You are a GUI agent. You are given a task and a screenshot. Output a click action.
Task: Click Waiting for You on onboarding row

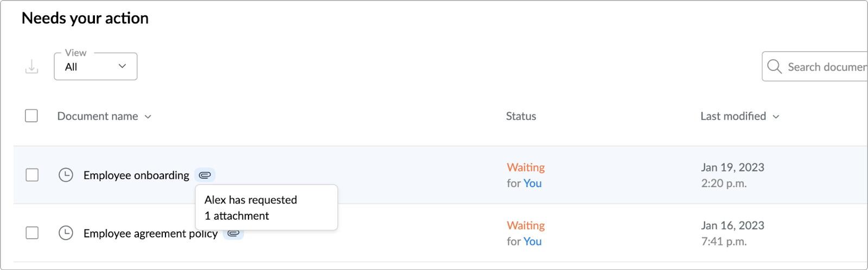[x=526, y=175]
